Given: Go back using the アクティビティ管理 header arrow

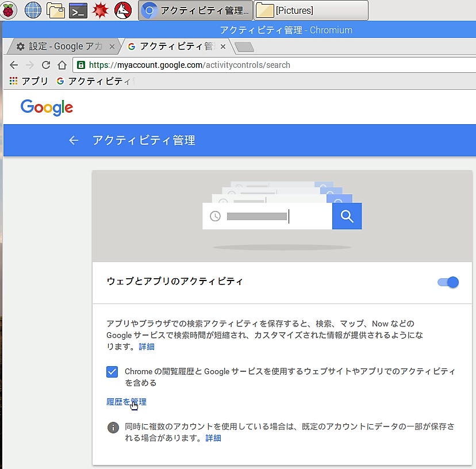Looking at the screenshot, I should tap(74, 140).
